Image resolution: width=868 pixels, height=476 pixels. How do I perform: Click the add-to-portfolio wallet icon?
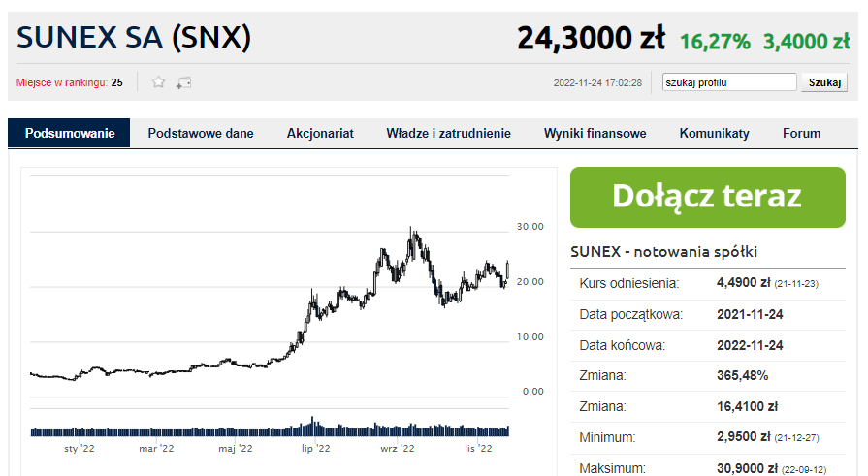(x=184, y=83)
